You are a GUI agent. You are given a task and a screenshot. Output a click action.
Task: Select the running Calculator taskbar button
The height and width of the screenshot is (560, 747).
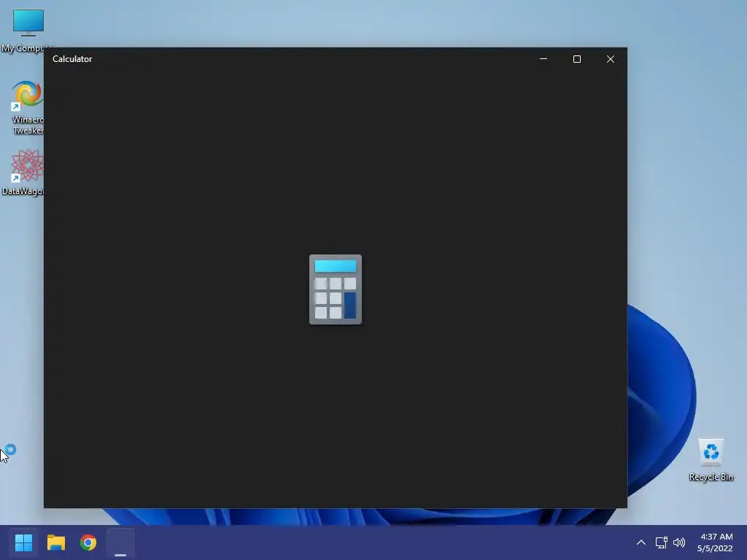(x=120, y=542)
